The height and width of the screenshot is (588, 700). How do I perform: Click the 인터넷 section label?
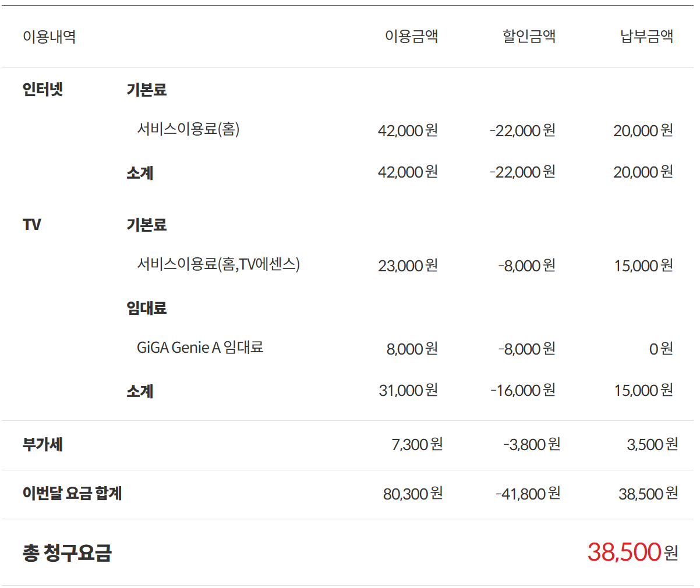tap(43, 90)
